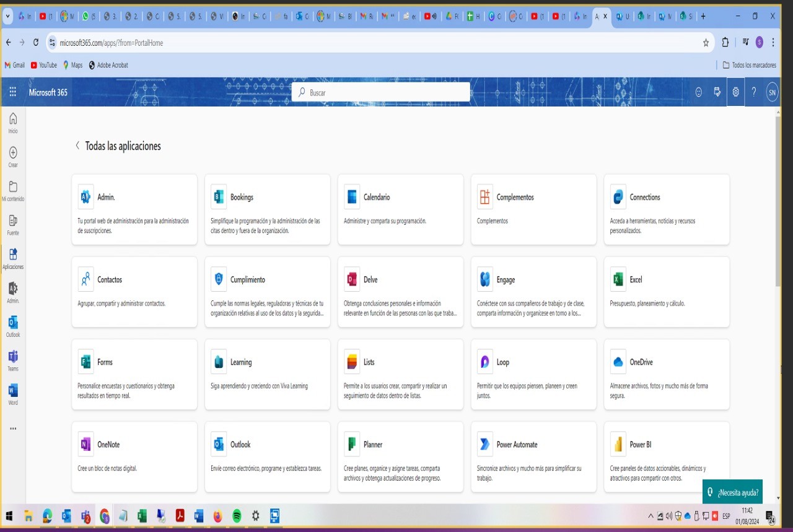This screenshot has width=793, height=532.
Task: Open the Loop app icon
Action: pos(484,362)
